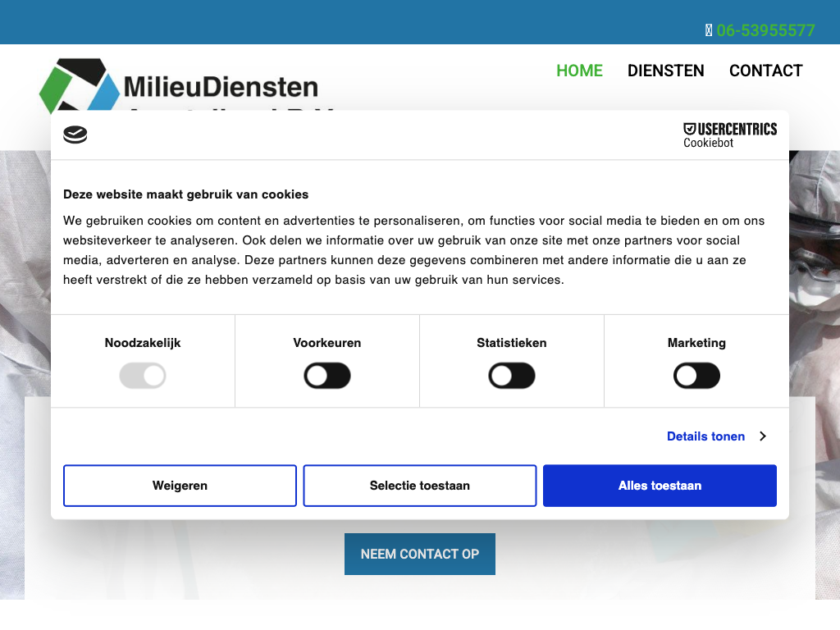840x630 pixels.
Task: Click the Cookiebot checkmark icon in dialog header
Action: [x=75, y=135]
